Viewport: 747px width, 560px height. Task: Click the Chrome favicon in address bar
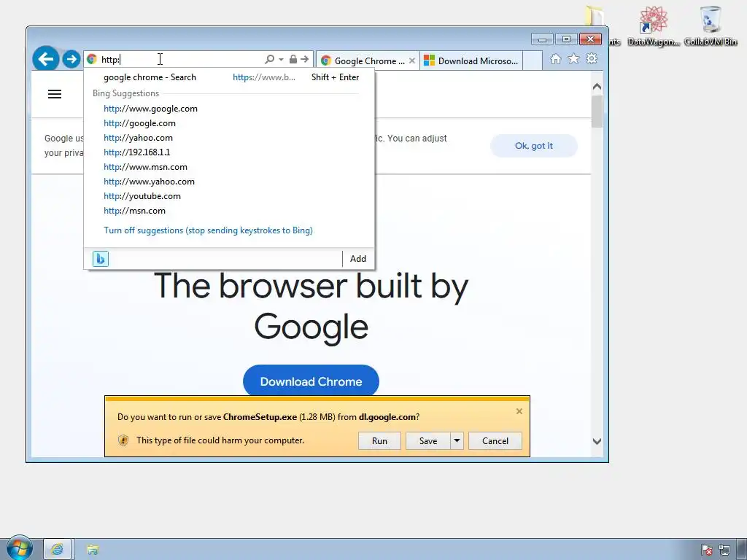click(x=92, y=59)
